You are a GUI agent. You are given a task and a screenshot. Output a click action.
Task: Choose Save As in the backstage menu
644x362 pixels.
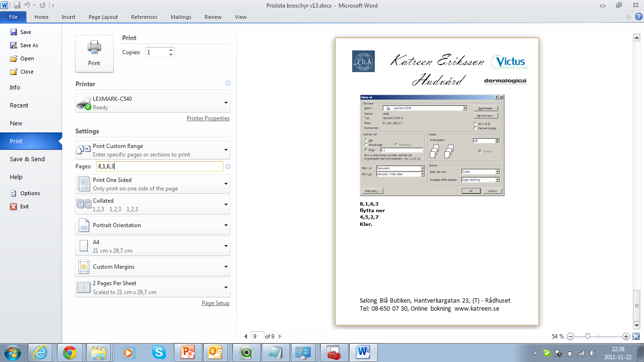24,45
